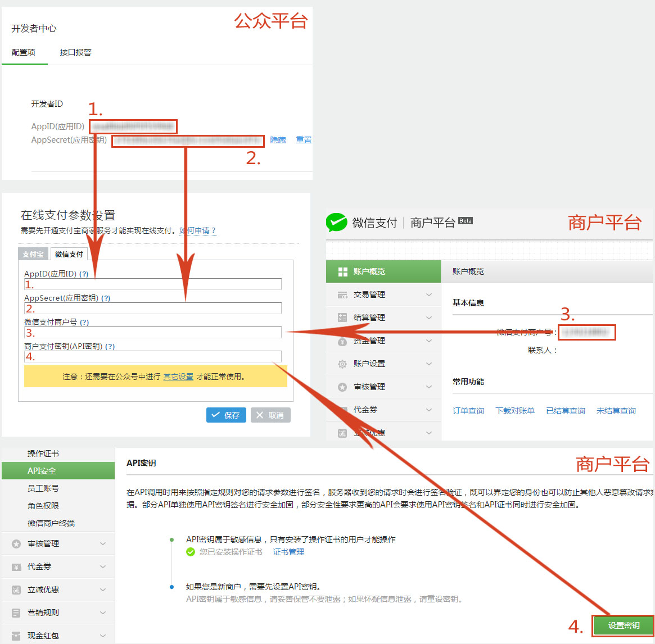Open the 已结算查询 shortcut link
Image resolution: width=655 pixels, height=644 pixels.
566,411
